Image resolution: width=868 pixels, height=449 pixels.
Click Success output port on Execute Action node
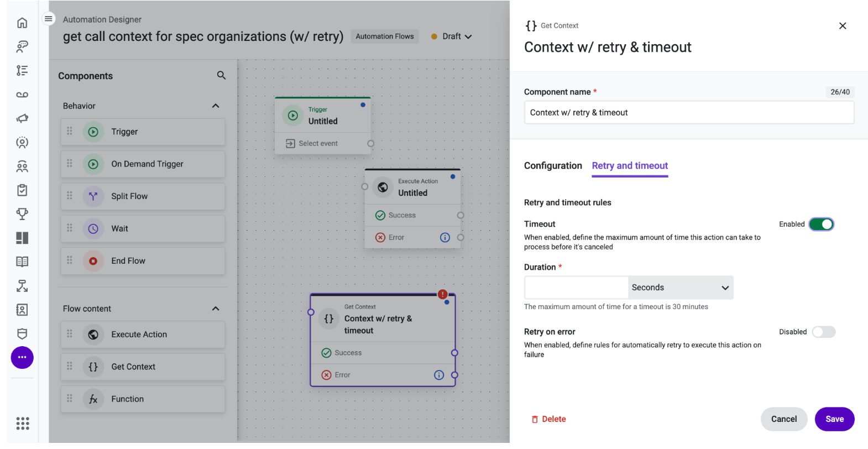(461, 215)
